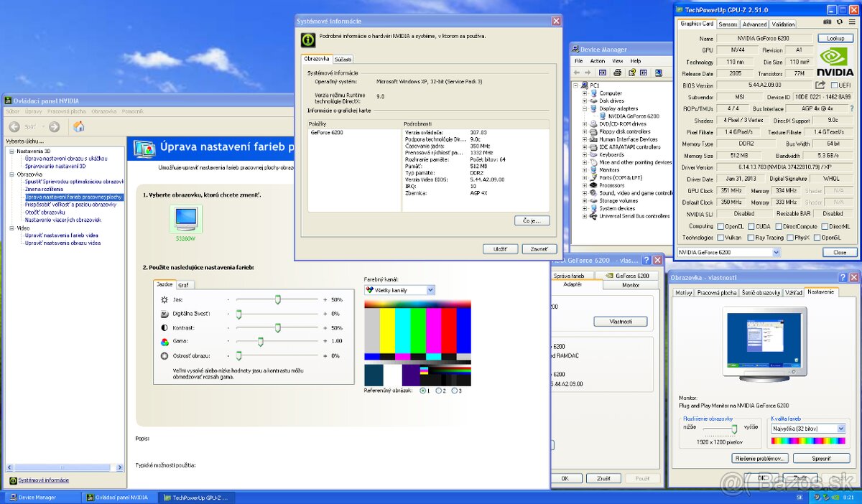Click the Lookup button in GPU-Z
862x504 pixels.
[x=835, y=38]
